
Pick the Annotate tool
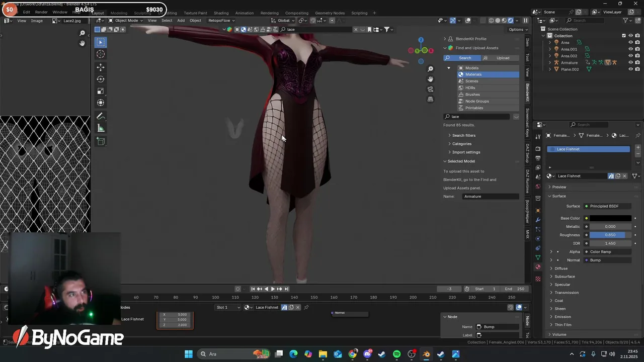pos(101,116)
